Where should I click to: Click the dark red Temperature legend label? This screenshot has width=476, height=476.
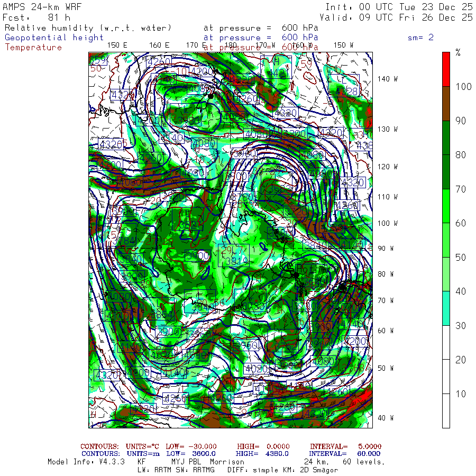click(33, 47)
